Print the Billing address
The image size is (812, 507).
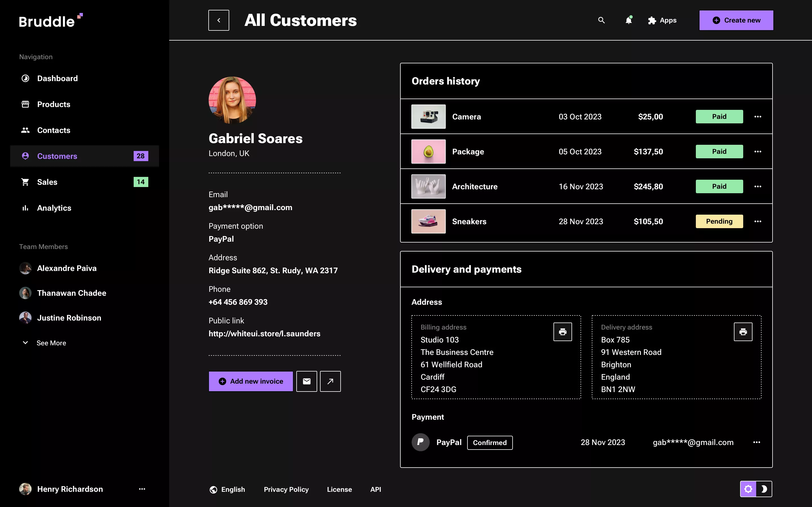(562, 332)
